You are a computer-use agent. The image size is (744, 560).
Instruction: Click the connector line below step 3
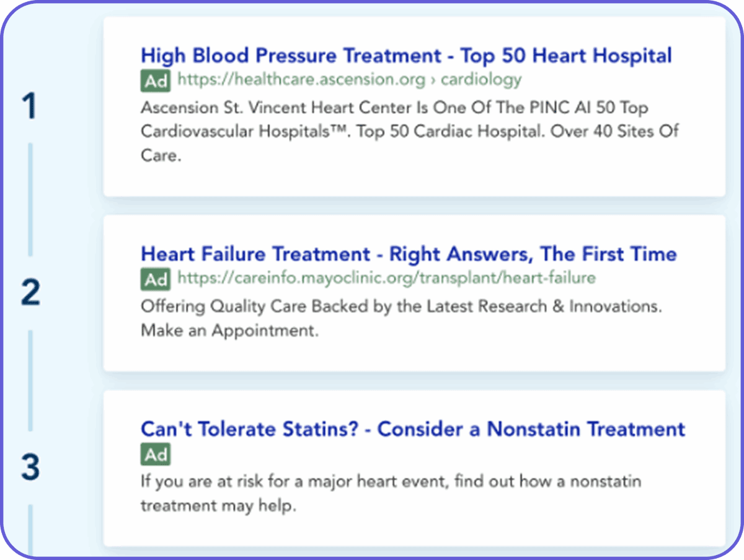(x=30, y=530)
